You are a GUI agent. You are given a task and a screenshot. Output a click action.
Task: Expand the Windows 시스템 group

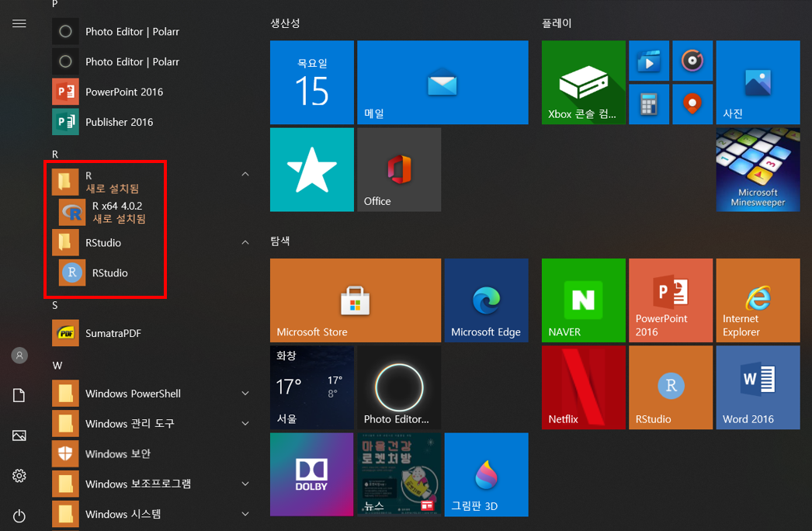tap(245, 514)
